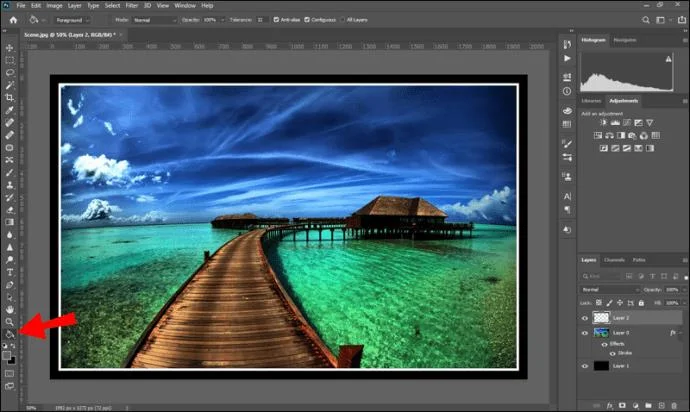Select the Zoom tool in the toolbar

click(10, 321)
